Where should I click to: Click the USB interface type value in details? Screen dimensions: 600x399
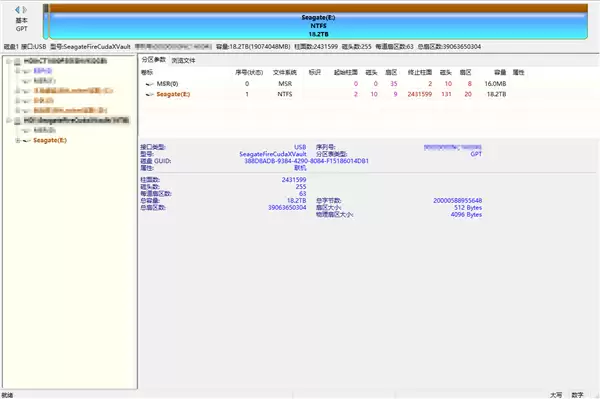(x=300, y=147)
